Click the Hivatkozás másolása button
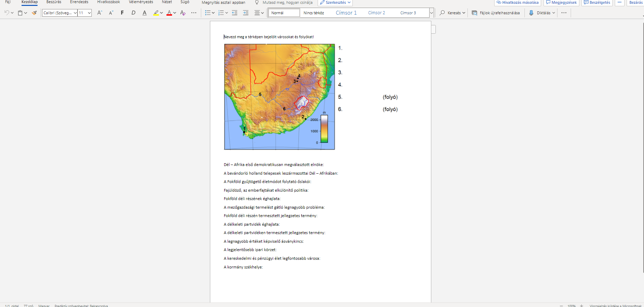Image resolution: width=644 pixels, height=307 pixels. click(517, 2)
